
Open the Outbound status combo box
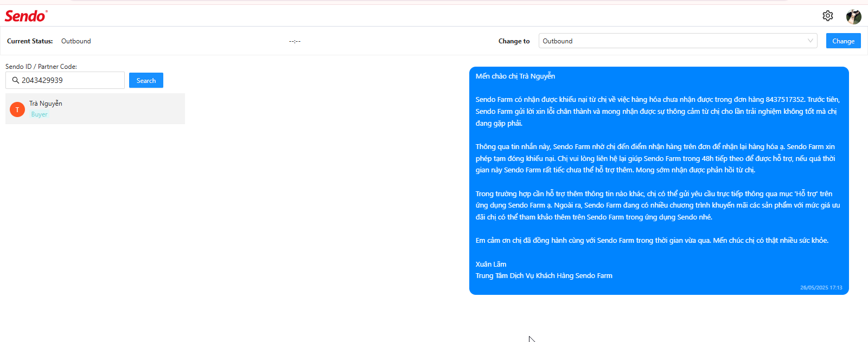(678, 41)
